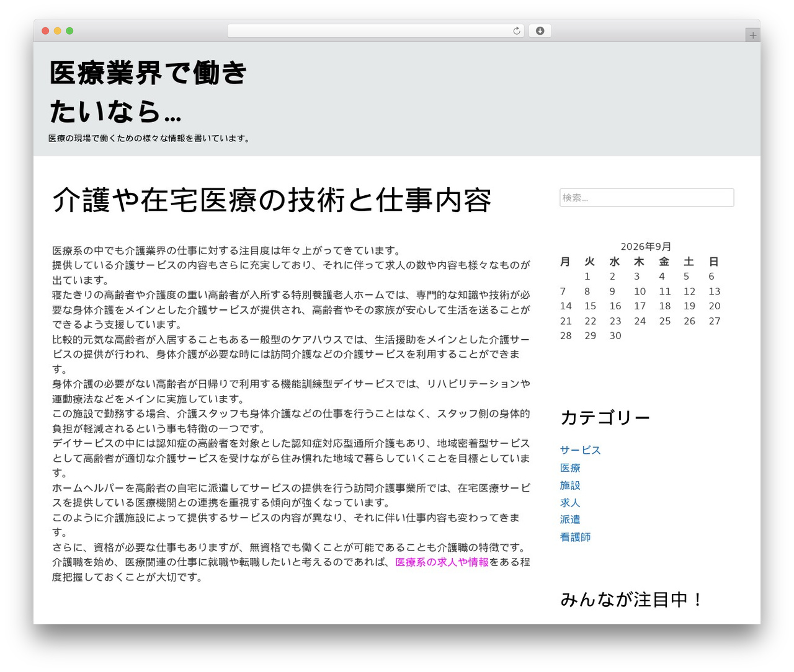
Task: Select day 30 in the calendar
Action: [x=615, y=336]
